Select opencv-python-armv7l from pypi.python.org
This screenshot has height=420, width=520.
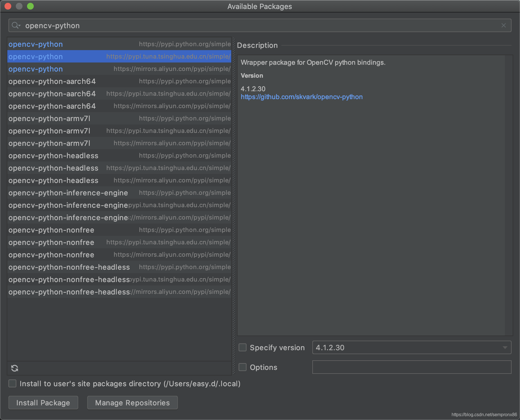coord(119,119)
